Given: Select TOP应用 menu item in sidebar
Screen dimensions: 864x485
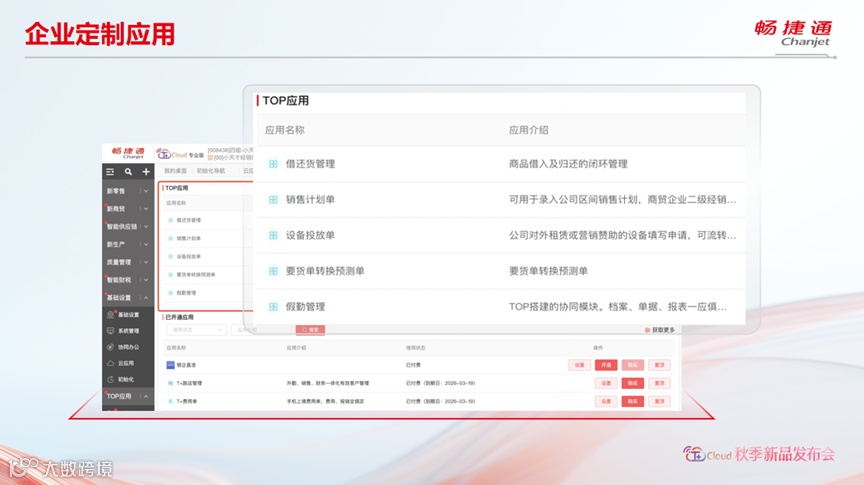Looking at the screenshot, I should point(119,396).
